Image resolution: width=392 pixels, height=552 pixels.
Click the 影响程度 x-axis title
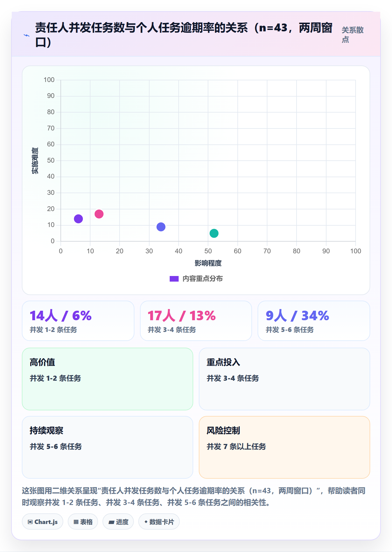(x=208, y=263)
